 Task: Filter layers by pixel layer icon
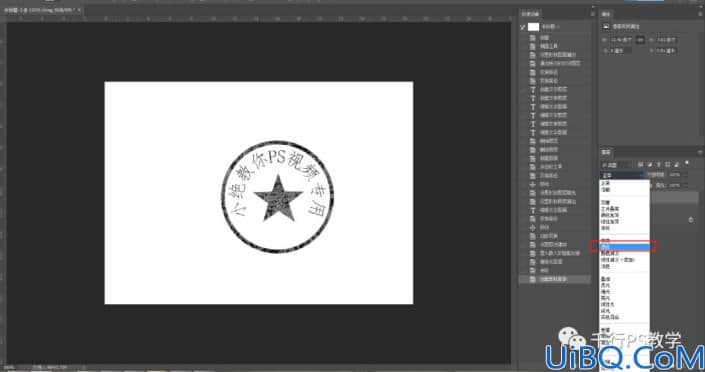(641, 165)
